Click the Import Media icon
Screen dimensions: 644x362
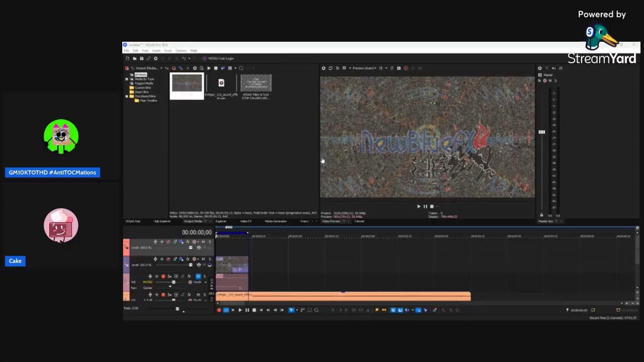tap(133, 68)
